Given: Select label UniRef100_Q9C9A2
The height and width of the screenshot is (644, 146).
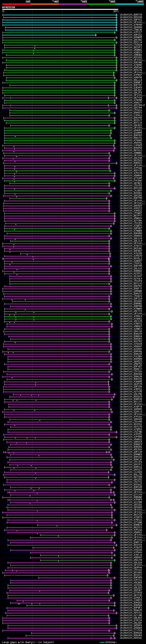Looking at the screenshot, I should [131, 40].
